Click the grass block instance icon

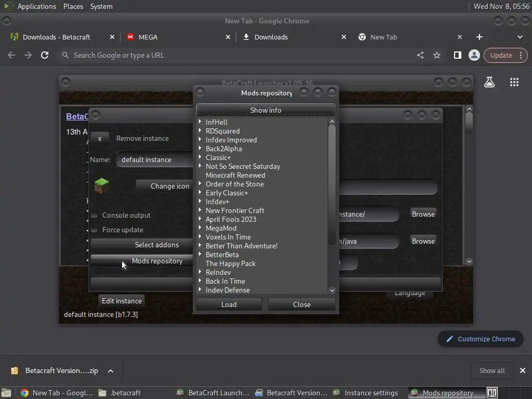pyautogui.click(x=101, y=185)
